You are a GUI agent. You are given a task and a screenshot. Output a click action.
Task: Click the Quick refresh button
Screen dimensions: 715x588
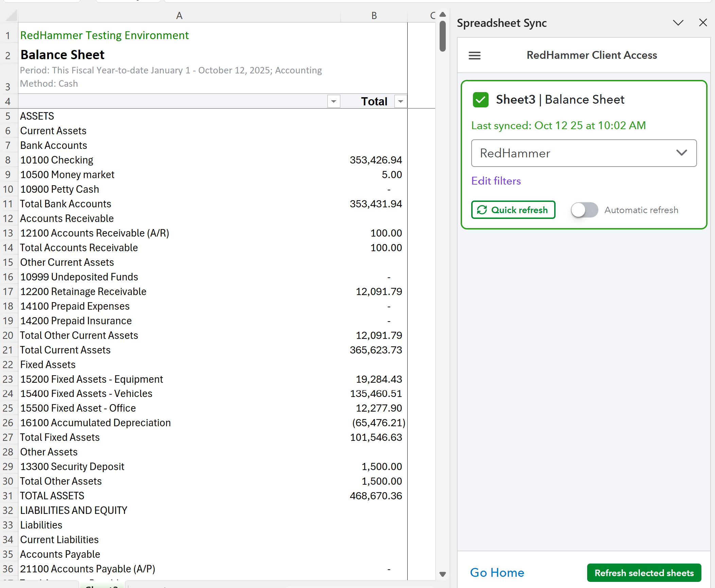[x=513, y=210]
